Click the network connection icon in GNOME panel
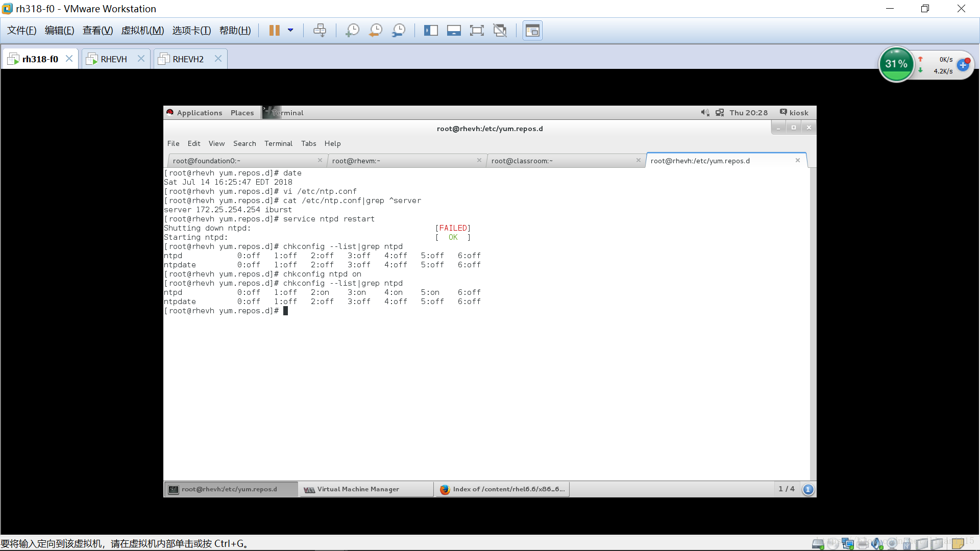The image size is (980, 551). (720, 113)
